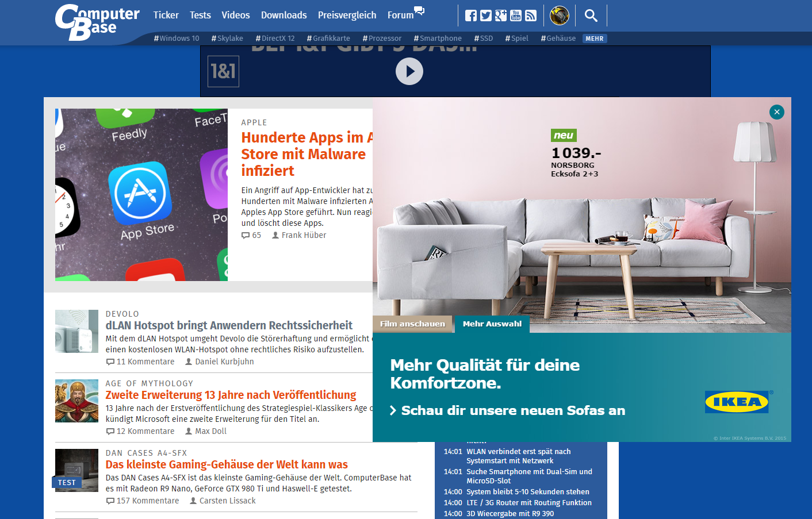Viewport: 812px width, 519px height.
Task: Expand more tags with MEHR button
Action: point(595,39)
